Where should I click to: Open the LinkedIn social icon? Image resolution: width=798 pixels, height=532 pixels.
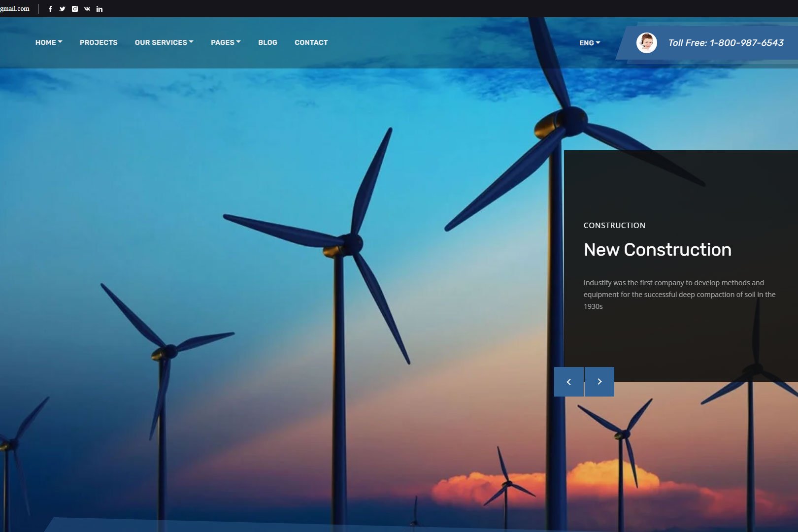pyautogui.click(x=100, y=9)
